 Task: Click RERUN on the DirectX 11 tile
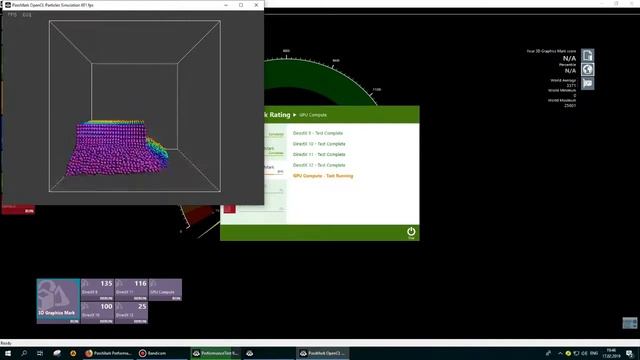pos(140,298)
